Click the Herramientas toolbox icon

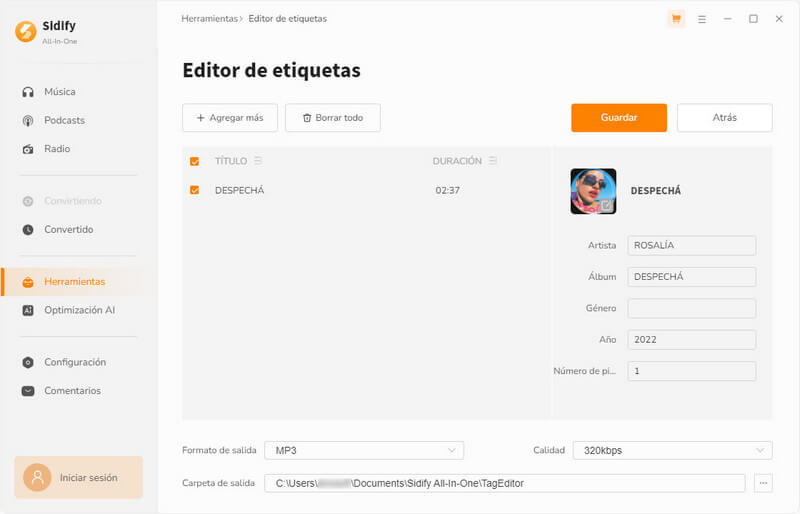tap(28, 282)
